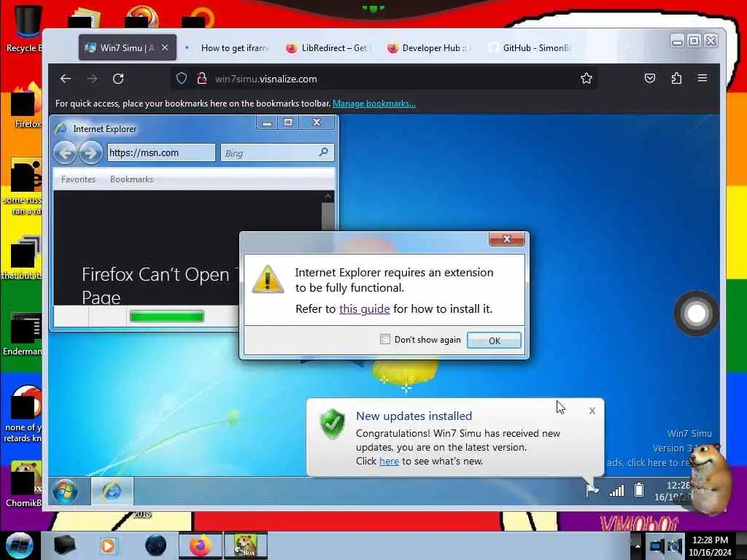
Task: Click the Manage bookmarks link
Action: click(374, 104)
